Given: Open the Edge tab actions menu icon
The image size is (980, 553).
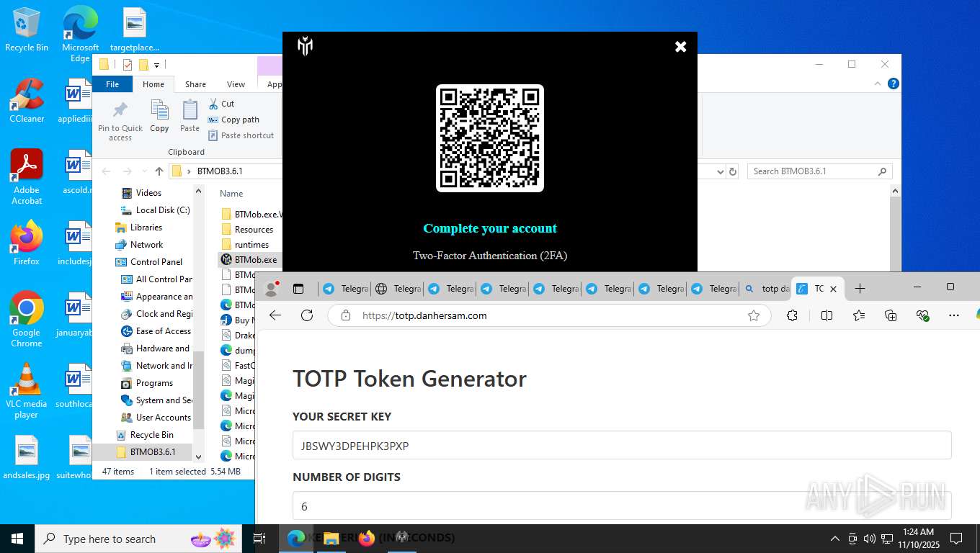Looking at the screenshot, I should tap(298, 289).
